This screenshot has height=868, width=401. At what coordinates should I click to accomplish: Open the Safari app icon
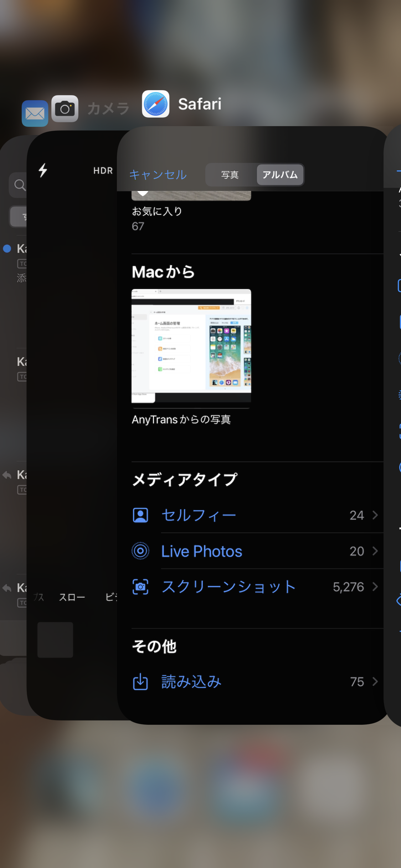(155, 104)
